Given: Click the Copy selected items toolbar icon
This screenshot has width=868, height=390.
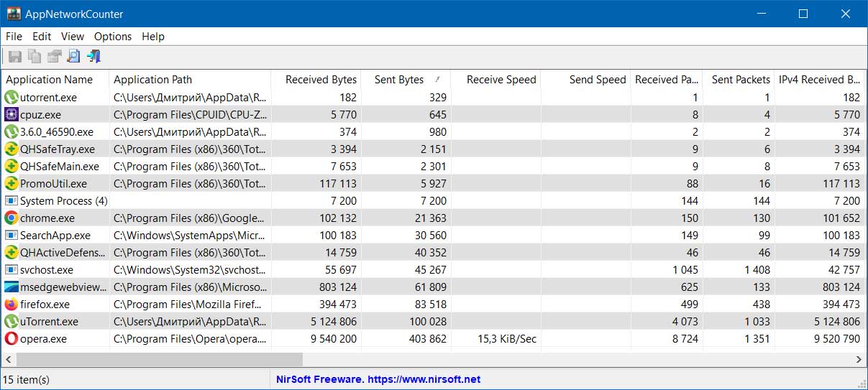Looking at the screenshot, I should tap(34, 56).
